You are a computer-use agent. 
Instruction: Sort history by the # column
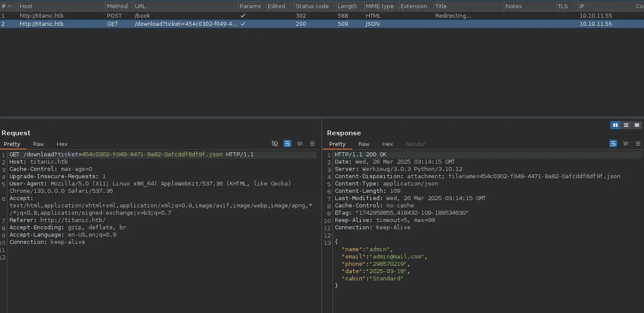click(x=9, y=6)
